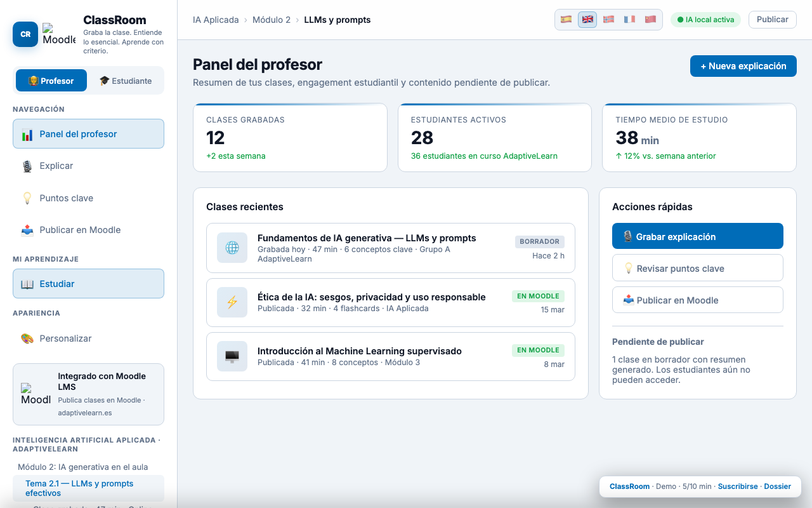Image resolution: width=812 pixels, height=508 pixels.
Task: Switch language with the Spanish flag
Action: click(566, 20)
